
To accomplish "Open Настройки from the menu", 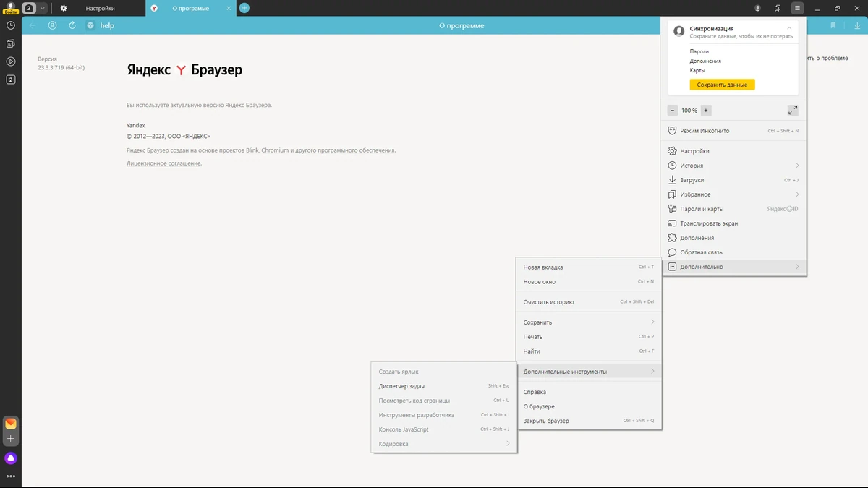I will point(734,151).
